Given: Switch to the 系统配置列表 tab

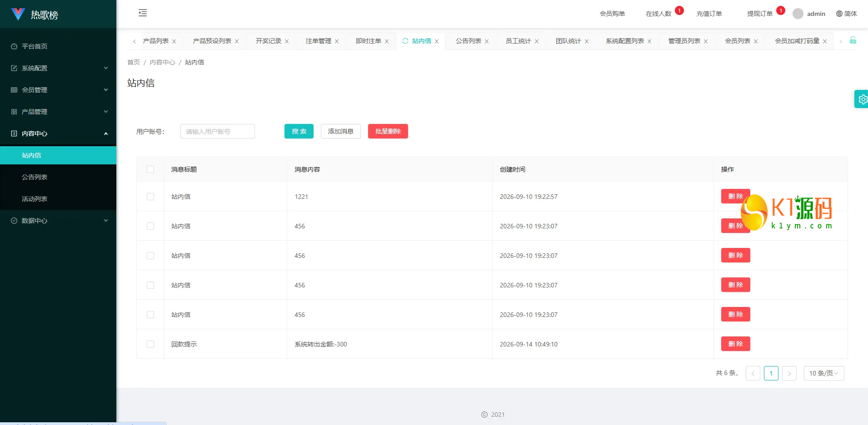Looking at the screenshot, I should pos(625,41).
